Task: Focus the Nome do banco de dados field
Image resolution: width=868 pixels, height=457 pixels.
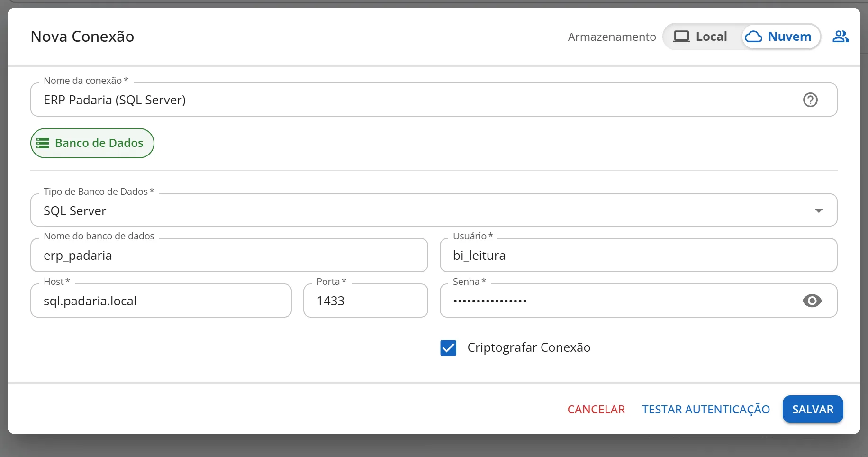Action: 229,255
